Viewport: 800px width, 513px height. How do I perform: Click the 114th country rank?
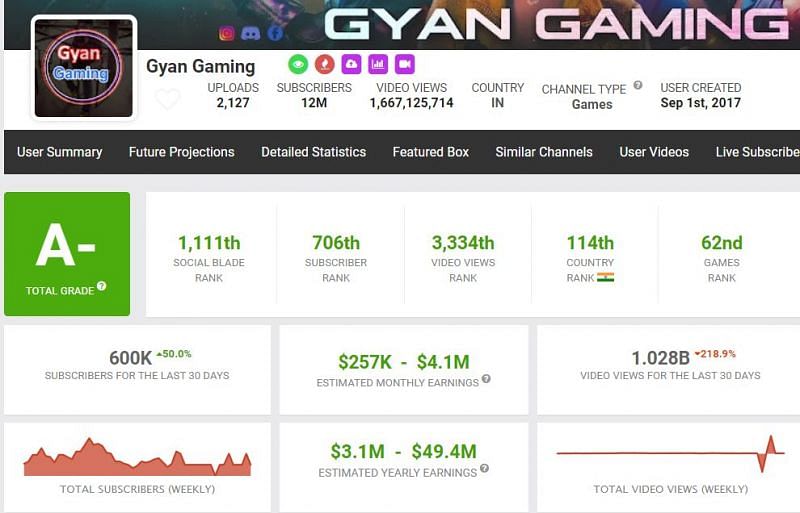[590, 243]
